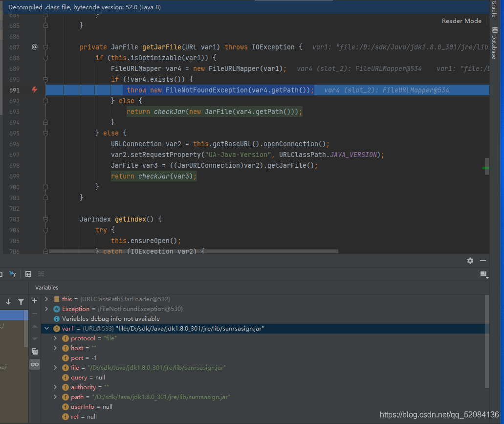This screenshot has width=504, height=424.
Task: Click the Reader Mode link
Action: (461, 21)
